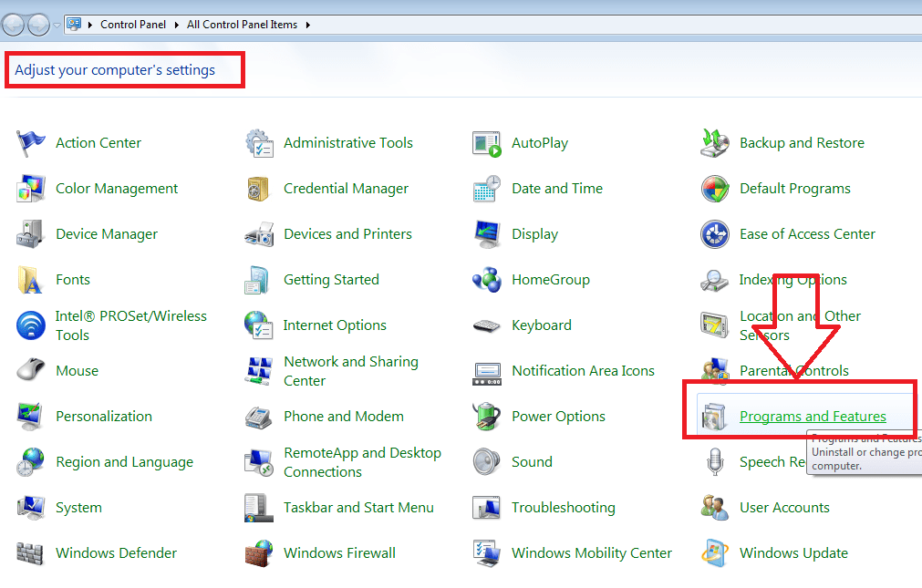
Task: Open the Programs and Features link
Action: (x=813, y=417)
